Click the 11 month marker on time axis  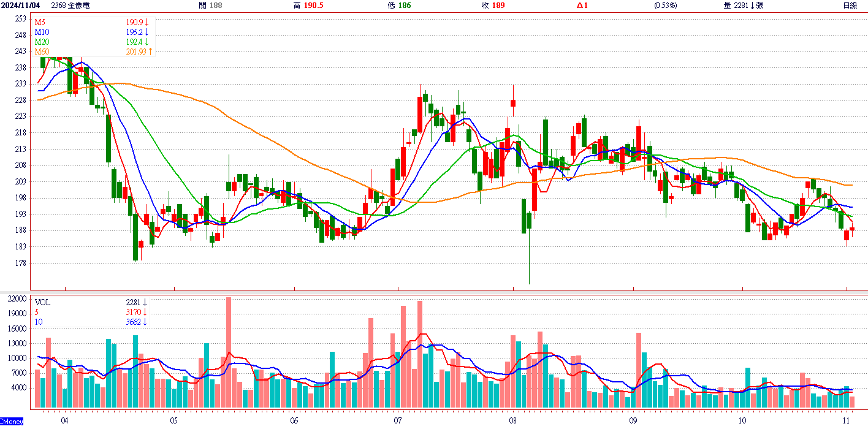[847, 421]
